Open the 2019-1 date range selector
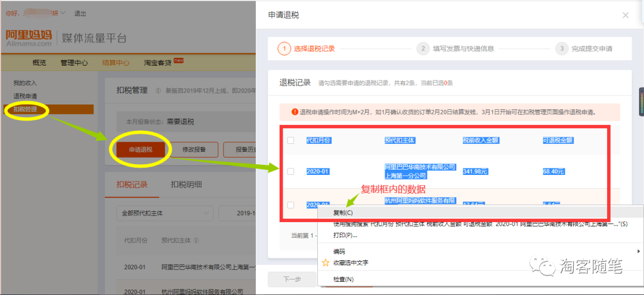This screenshot has width=644, height=295. pyautogui.click(x=237, y=213)
